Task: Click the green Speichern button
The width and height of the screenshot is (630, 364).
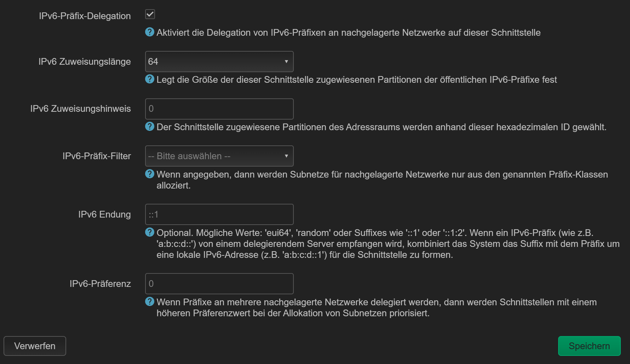Action: [x=589, y=346]
